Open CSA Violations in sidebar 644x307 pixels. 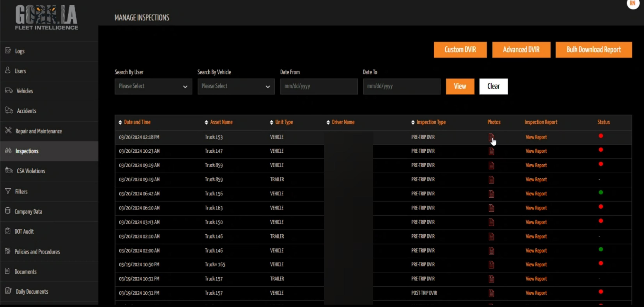(x=31, y=171)
